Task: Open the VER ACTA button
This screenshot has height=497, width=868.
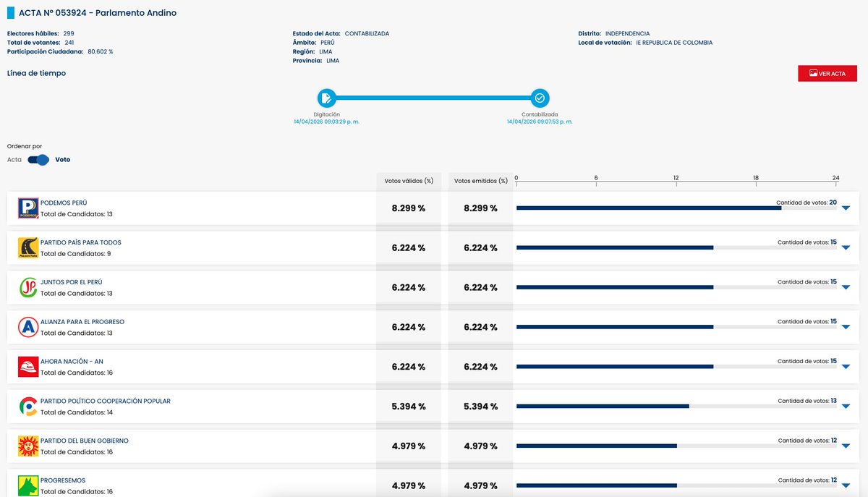Action: (x=827, y=73)
